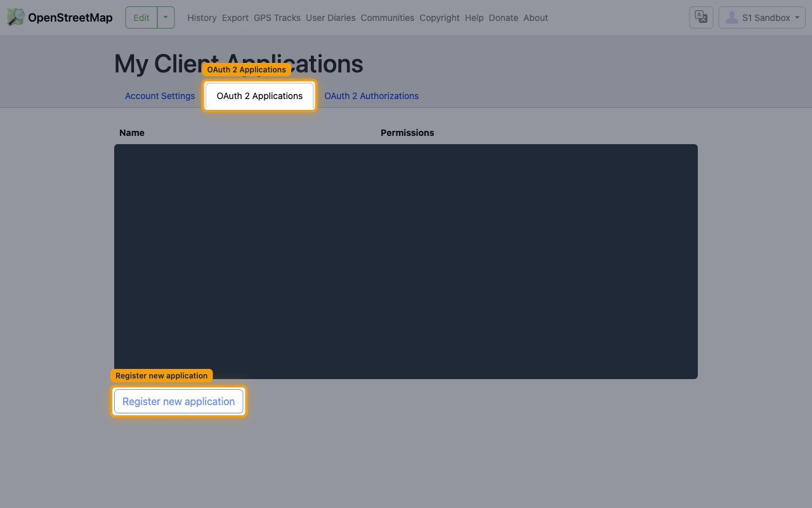Click the Permissions column header

pos(407,133)
